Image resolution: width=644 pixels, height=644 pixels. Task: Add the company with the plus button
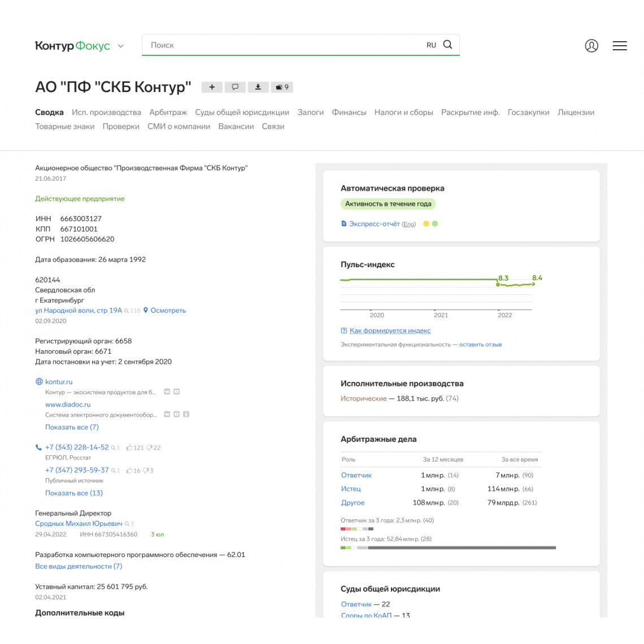click(x=212, y=87)
